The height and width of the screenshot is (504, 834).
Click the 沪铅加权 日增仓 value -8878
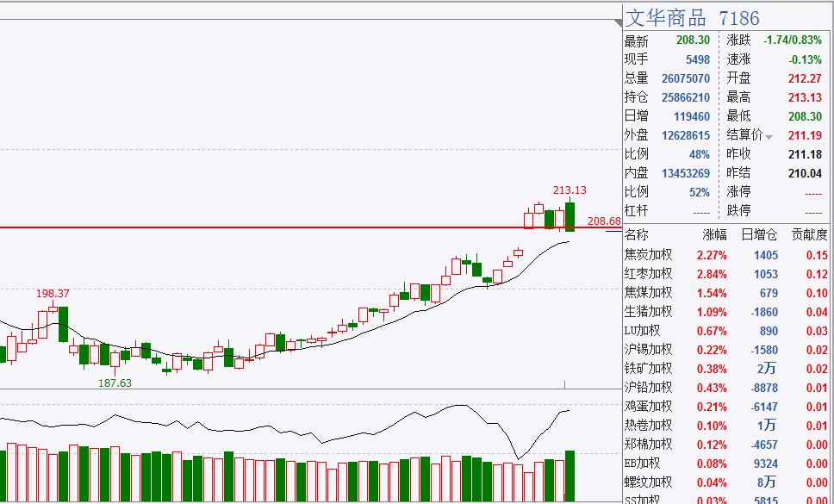[x=764, y=388]
